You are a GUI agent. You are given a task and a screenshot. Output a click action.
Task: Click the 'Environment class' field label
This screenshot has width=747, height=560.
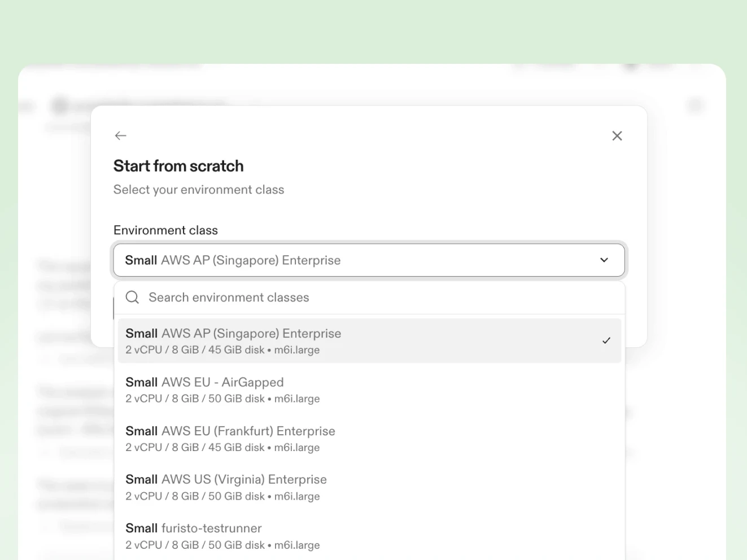[x=165, y=230]
